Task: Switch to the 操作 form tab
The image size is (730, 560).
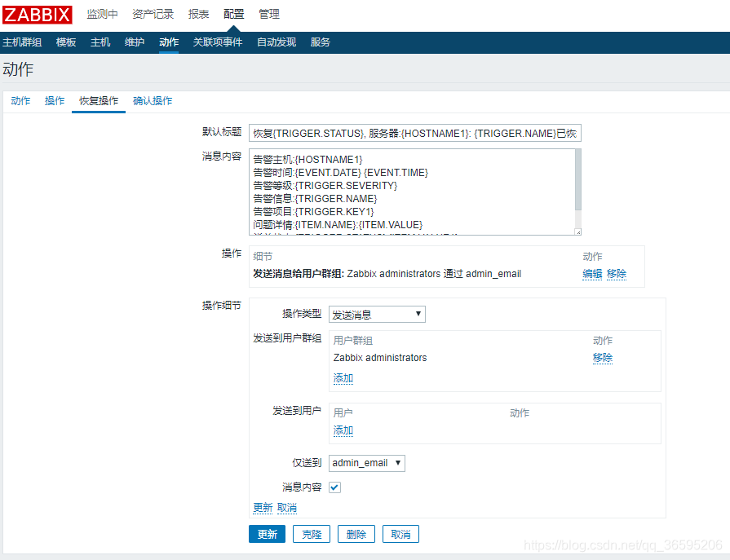Action: (55, 101)
